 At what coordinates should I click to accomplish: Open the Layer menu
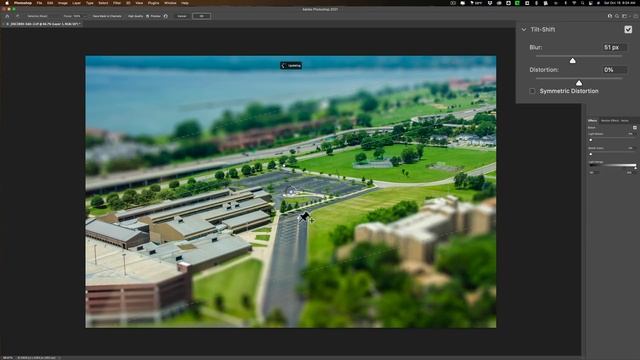(76, 3)
